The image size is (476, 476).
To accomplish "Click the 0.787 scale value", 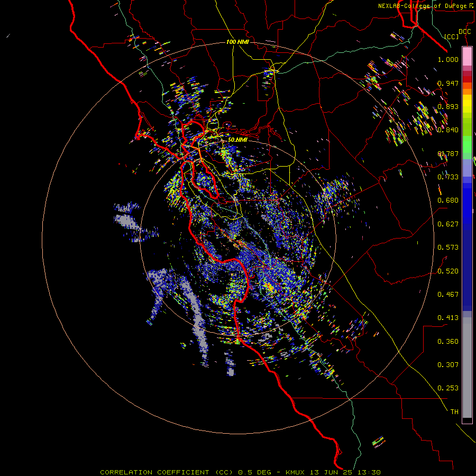I will pos(448,153).
